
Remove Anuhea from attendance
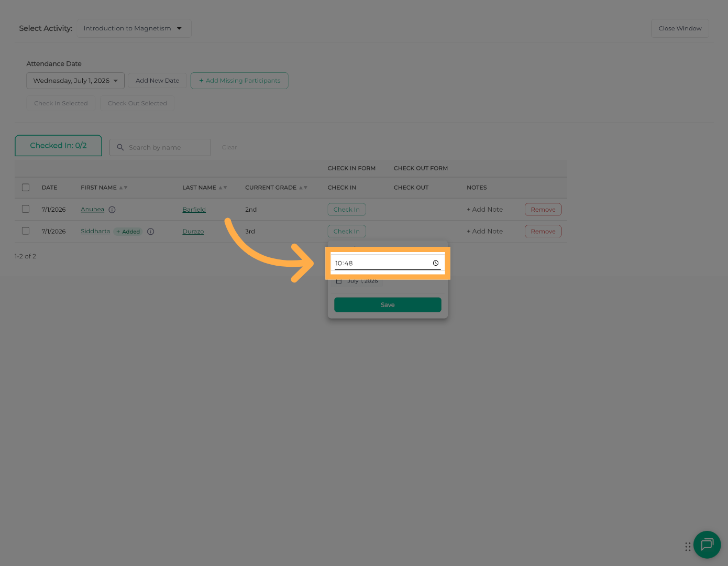tap(543, 210)
